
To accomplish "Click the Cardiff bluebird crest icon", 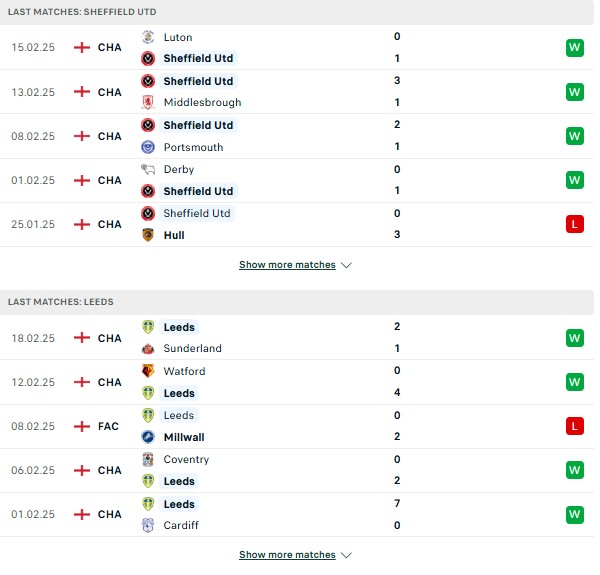I will (148, 525).
